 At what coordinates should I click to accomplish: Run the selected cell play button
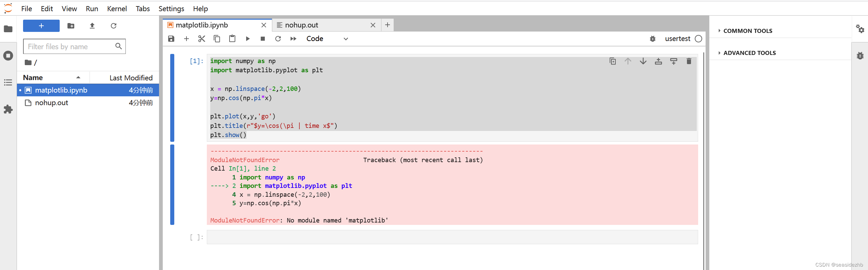pos(248,39)
